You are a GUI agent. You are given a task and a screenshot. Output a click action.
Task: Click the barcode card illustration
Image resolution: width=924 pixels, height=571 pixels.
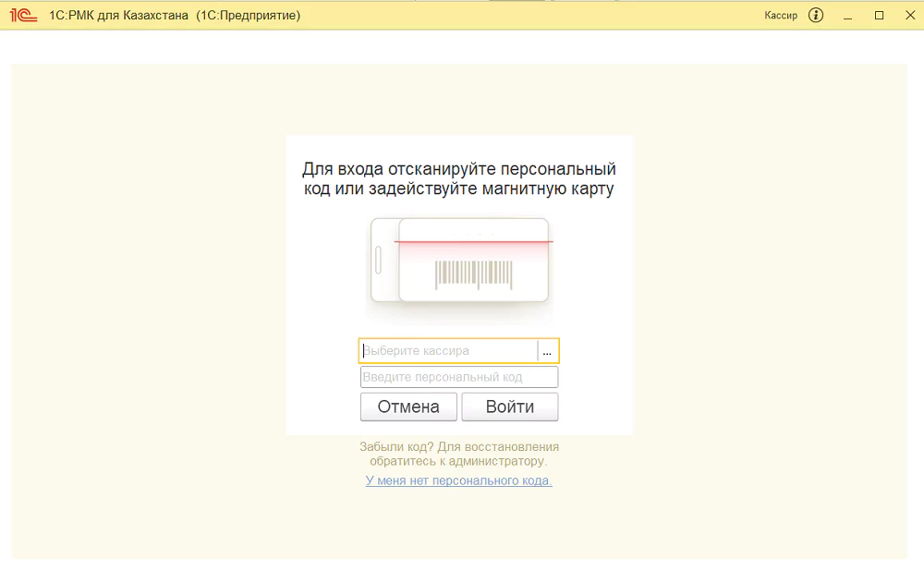459,261
